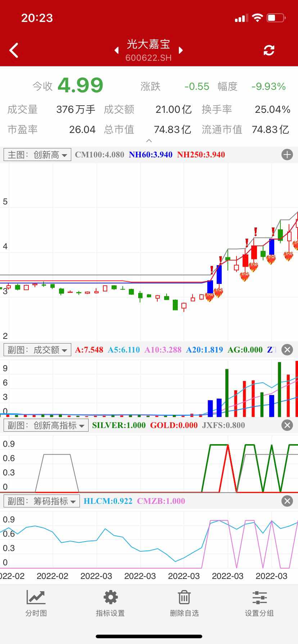Refresh the stock quote data
This screenshot has width=298, height=644.
(269, 50)
